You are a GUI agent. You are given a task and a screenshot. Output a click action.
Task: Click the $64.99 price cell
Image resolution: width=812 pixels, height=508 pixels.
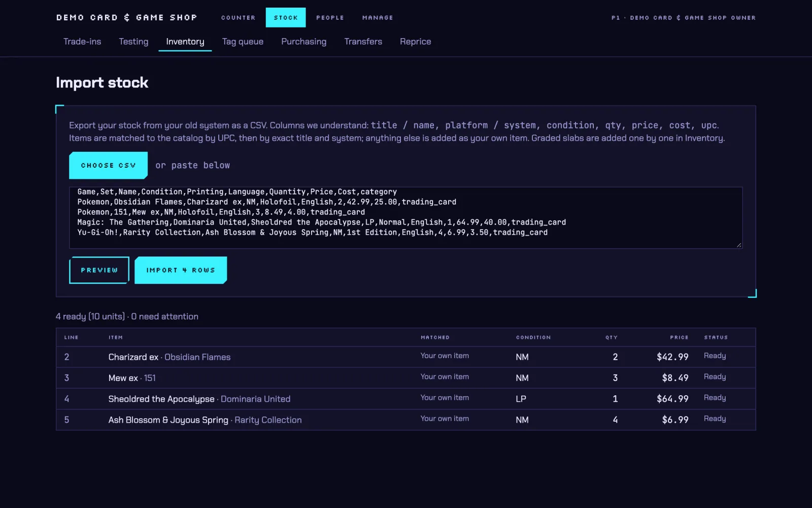[672, 399]
